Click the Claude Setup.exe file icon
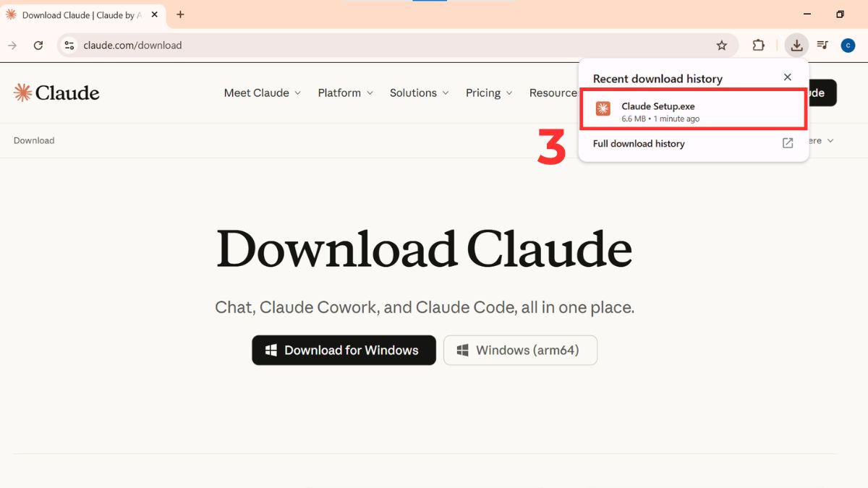 pos(603,108)
